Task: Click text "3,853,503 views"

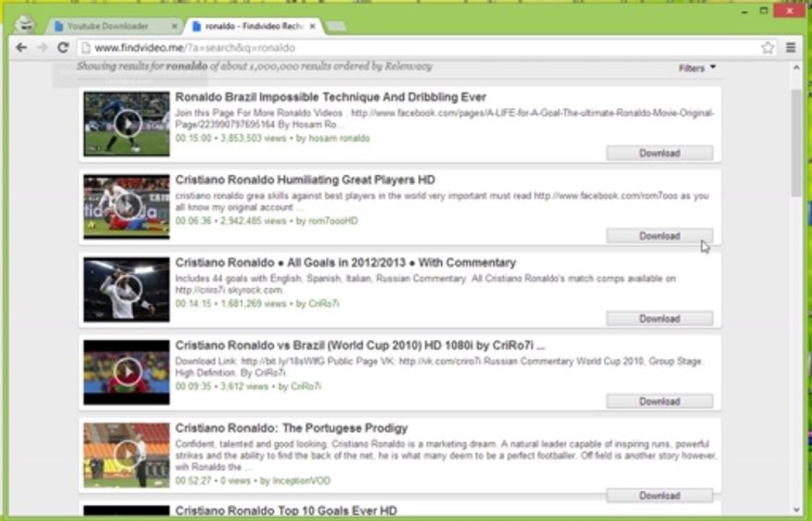Action: 253,138
